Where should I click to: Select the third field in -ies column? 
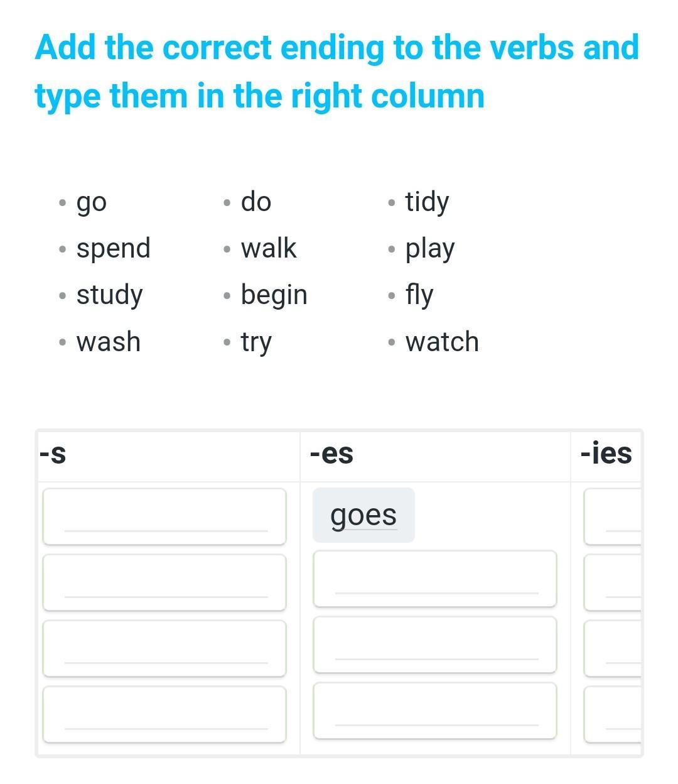(x=613, y=648)
